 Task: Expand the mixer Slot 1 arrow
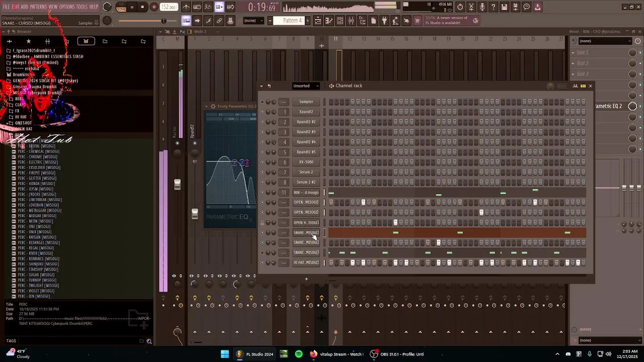pyautogui.click(x=573, y=52)
